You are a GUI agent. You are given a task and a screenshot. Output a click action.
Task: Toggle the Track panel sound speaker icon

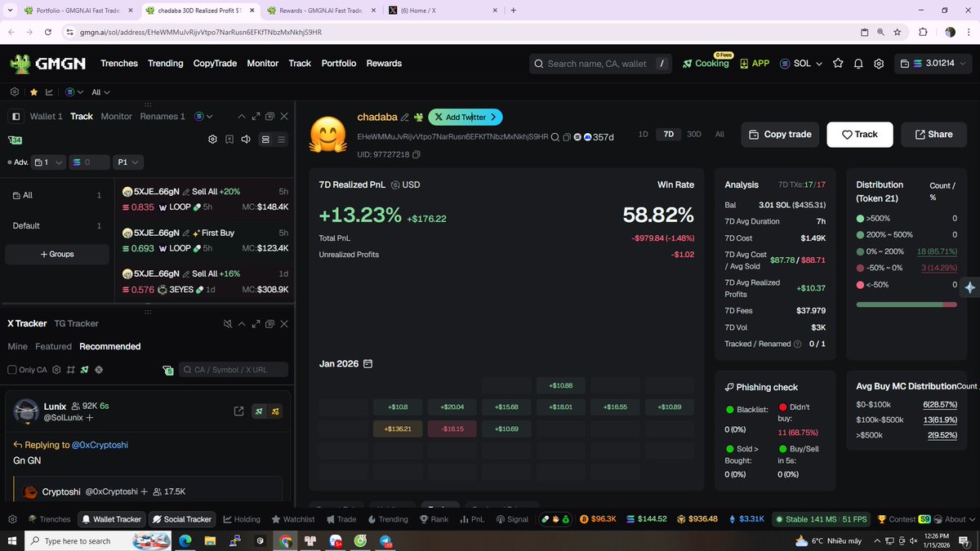pos(246,140)
